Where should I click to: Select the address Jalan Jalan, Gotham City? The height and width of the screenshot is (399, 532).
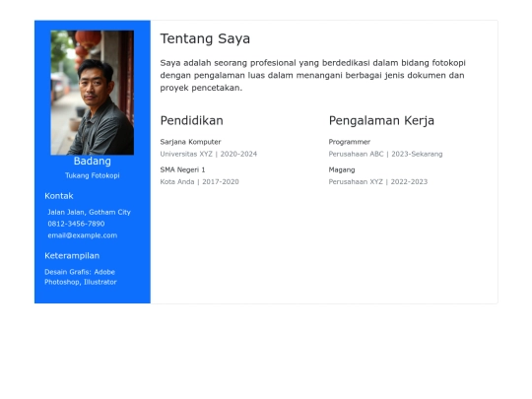(x=90, y=212)
